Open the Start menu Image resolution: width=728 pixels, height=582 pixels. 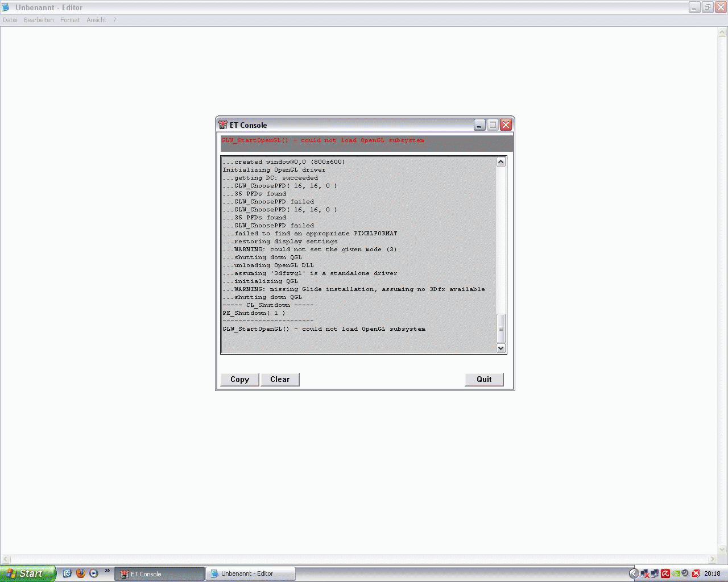[28, 573]
